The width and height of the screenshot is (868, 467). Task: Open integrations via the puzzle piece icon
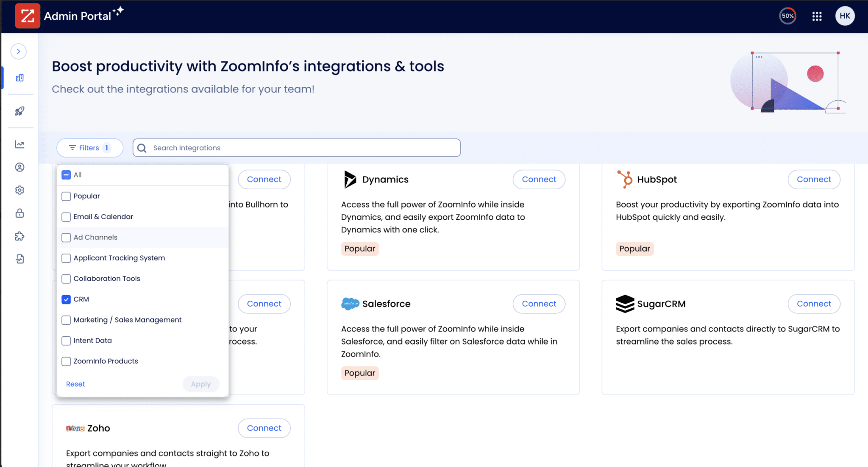click(19, 236)
